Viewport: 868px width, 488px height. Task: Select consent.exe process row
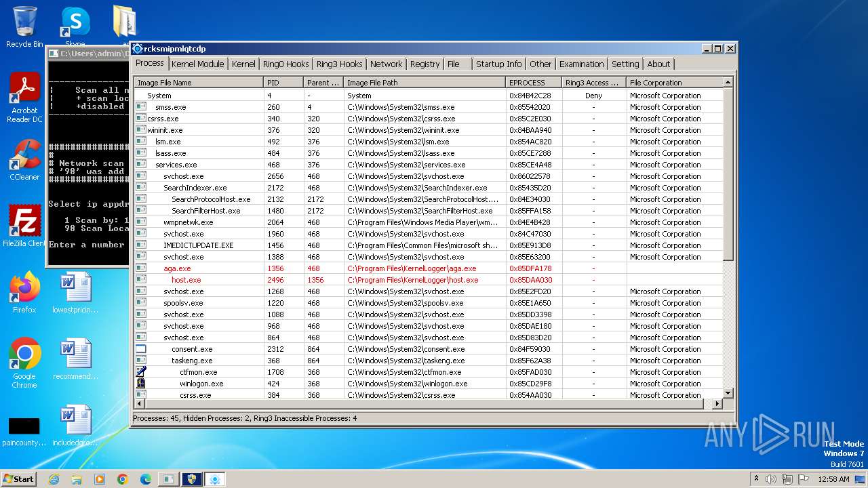click(x=428, y=349)
